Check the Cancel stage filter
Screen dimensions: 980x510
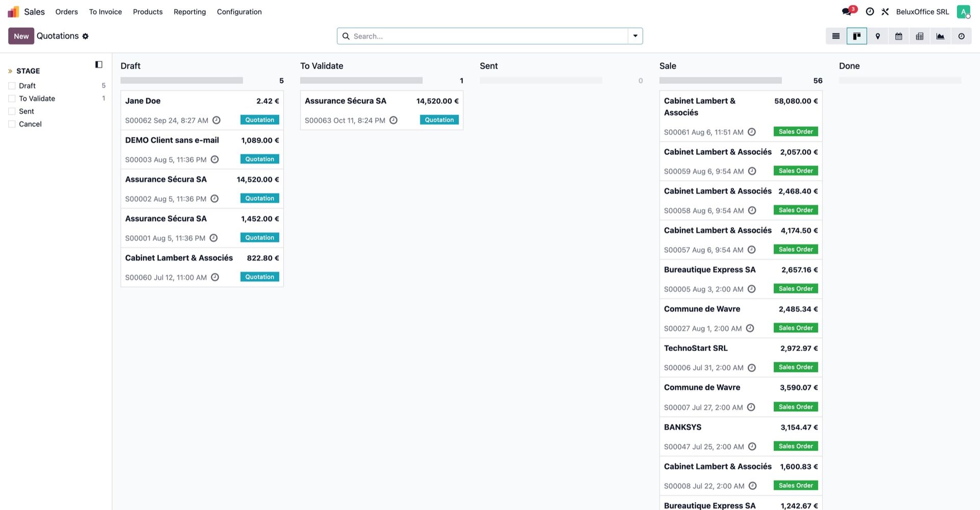click(x=12, y=124)
